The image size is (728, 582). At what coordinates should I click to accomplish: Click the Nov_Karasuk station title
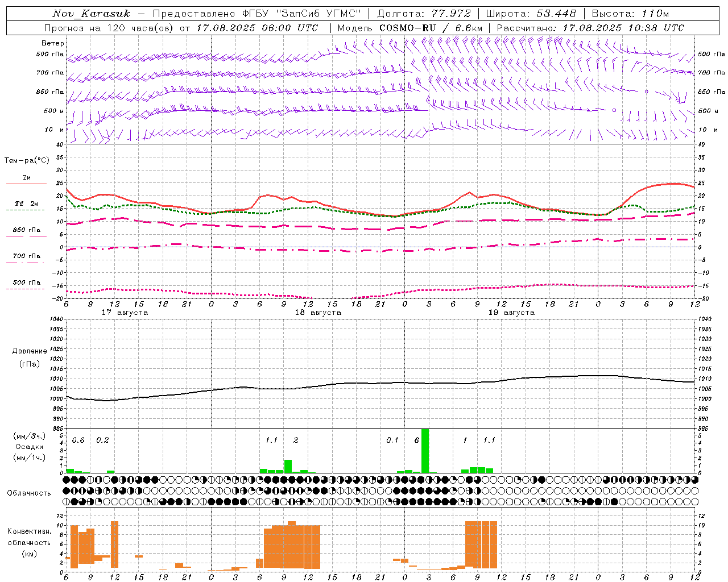[91, 14]
